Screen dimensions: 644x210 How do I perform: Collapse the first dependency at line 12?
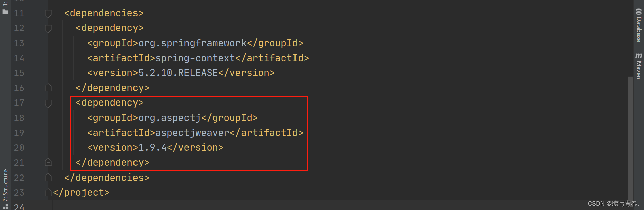pos(48,28)
